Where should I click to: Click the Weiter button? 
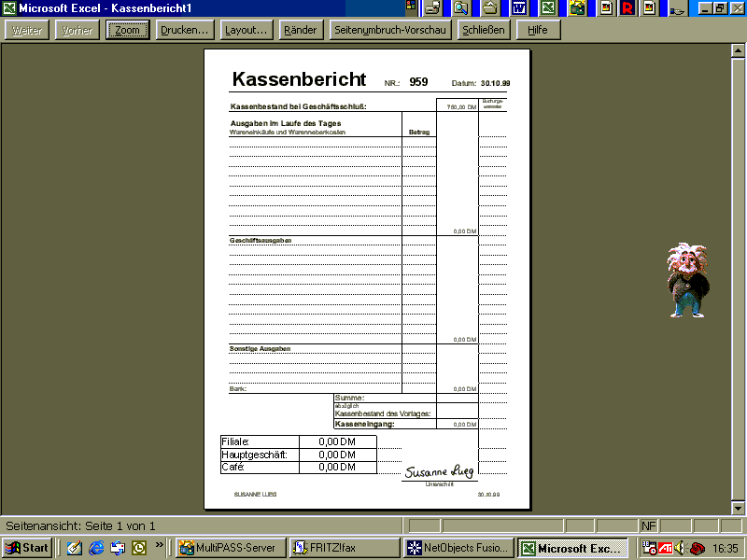(27, 30)
